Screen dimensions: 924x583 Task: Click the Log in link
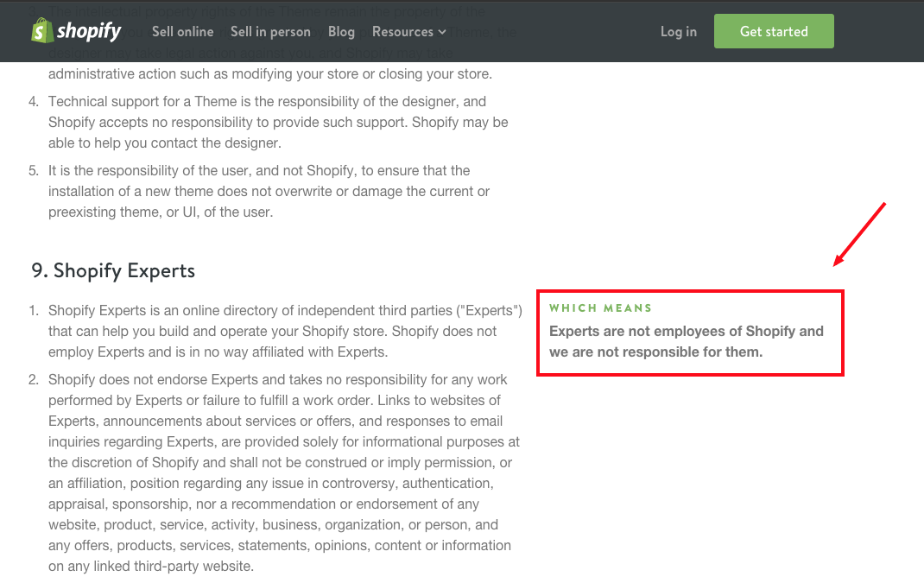tap(678, 32)
